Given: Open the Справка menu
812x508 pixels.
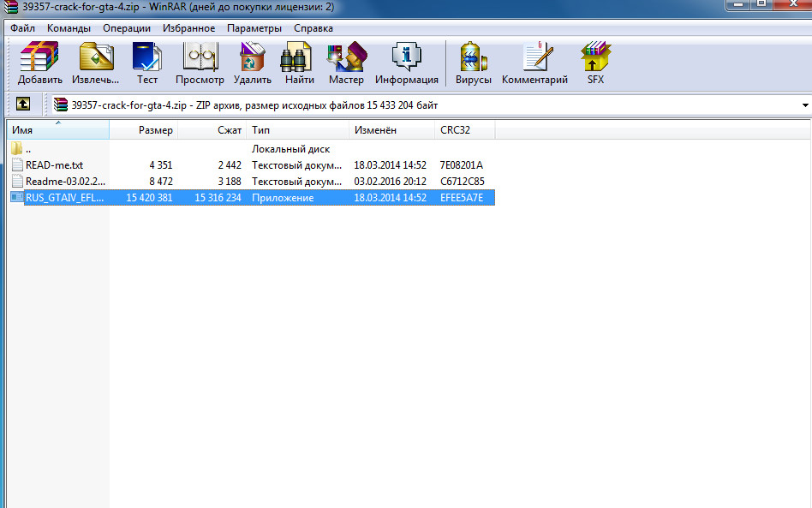Looking at the screenshot, I should [313, 28].
